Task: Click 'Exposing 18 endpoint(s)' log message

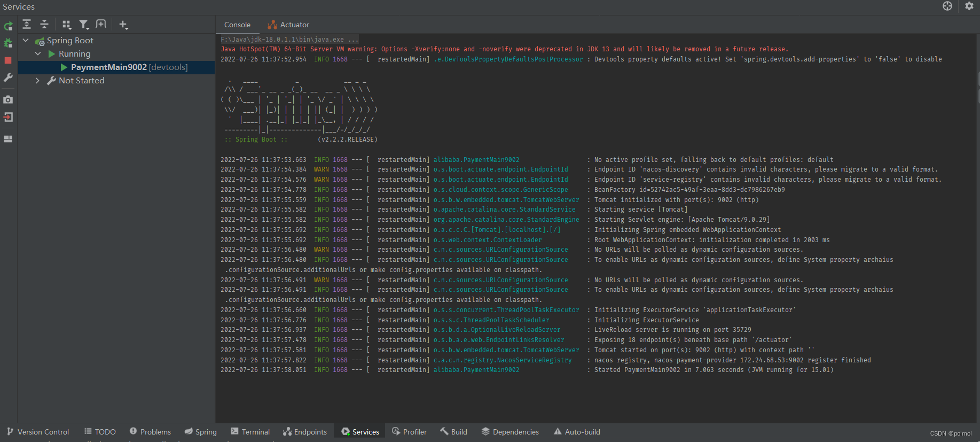Action: (693, 340)
